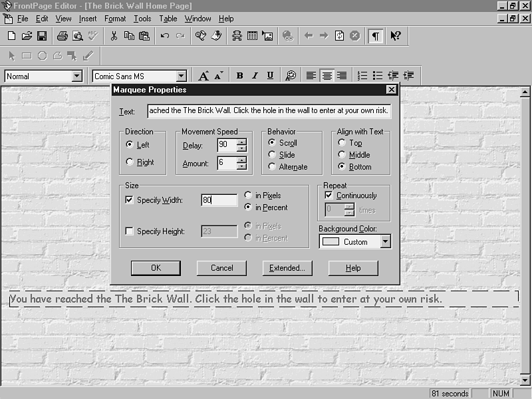Select the Right direction radio button
532x399 pixels.
point(129,162)
